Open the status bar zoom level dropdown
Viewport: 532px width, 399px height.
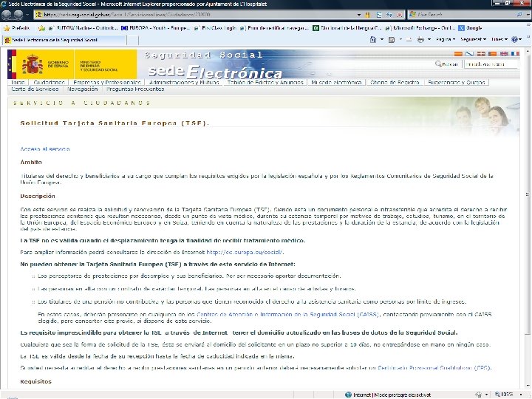point(521,395)
